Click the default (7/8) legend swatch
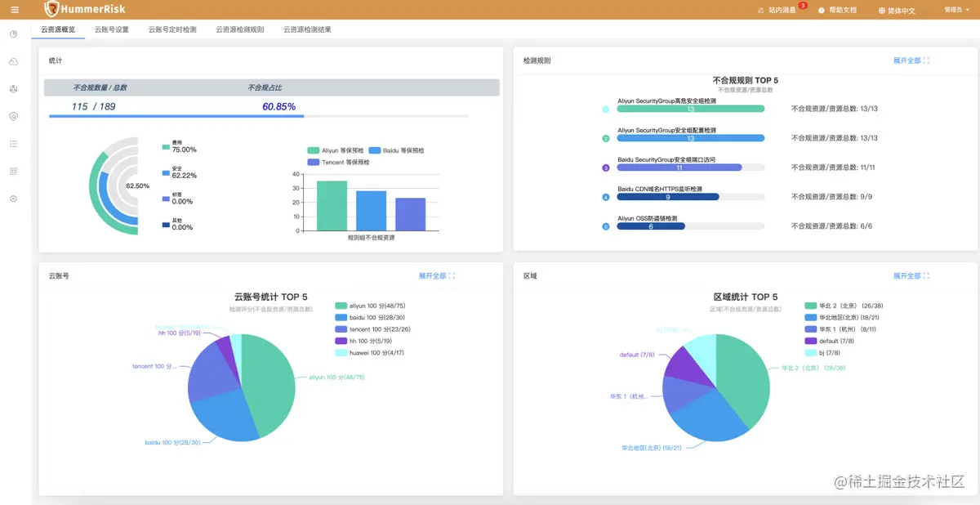Screen dimensions: 980x505 point(810,341)
